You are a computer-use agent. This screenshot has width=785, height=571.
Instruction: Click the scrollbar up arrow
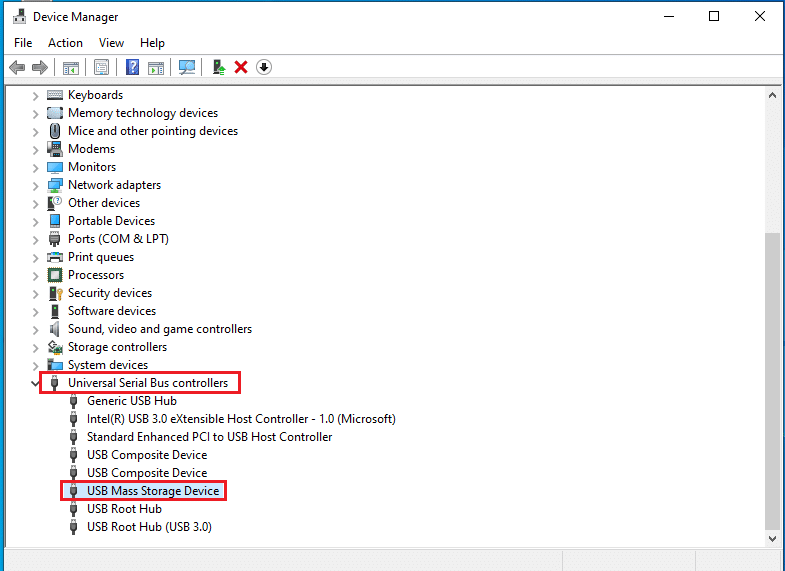[772, 95]
